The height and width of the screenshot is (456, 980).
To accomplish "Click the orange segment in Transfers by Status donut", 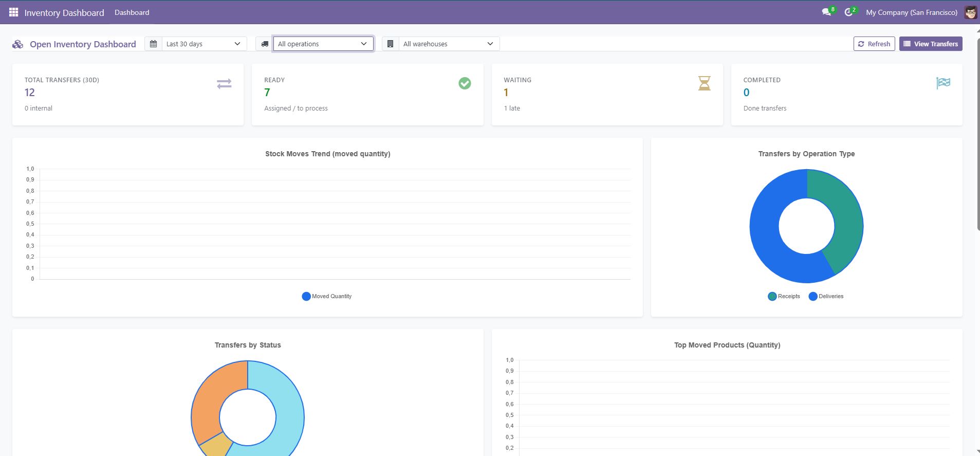I will (x=211, y=396).
